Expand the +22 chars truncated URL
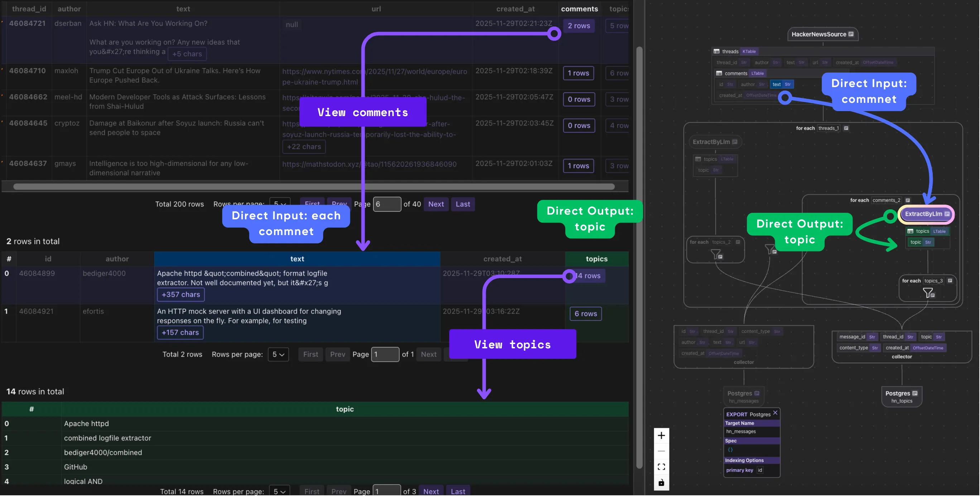Viewport: 980px width, 496px height. coord(304,147)
